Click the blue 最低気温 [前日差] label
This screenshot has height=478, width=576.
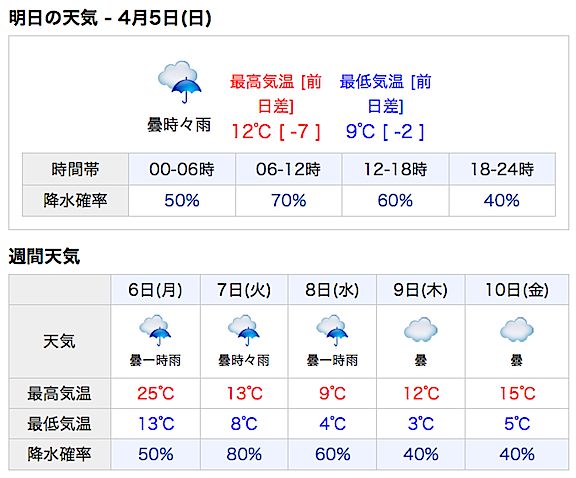385,94
